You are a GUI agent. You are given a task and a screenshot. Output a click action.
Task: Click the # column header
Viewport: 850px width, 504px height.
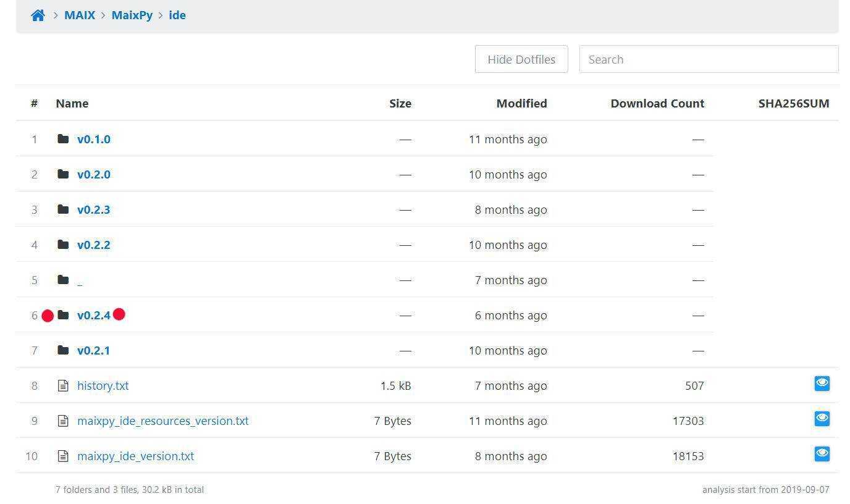35,104
